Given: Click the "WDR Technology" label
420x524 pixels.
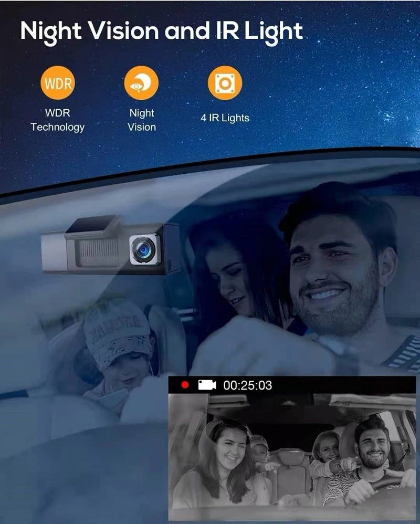Looking at the screenshot, I should click(x=57, y=120).
